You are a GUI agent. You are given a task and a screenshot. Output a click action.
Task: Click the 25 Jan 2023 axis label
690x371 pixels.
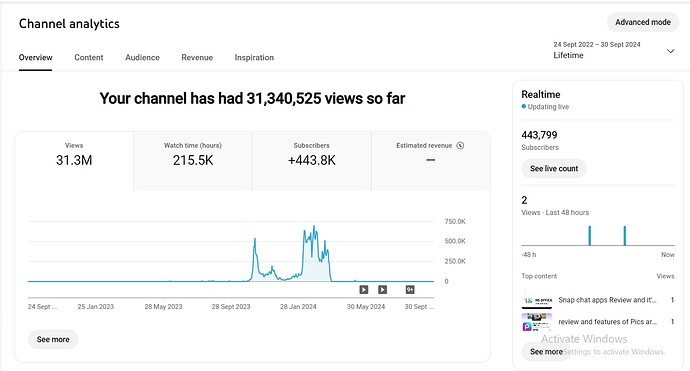[x=95, y=306]
